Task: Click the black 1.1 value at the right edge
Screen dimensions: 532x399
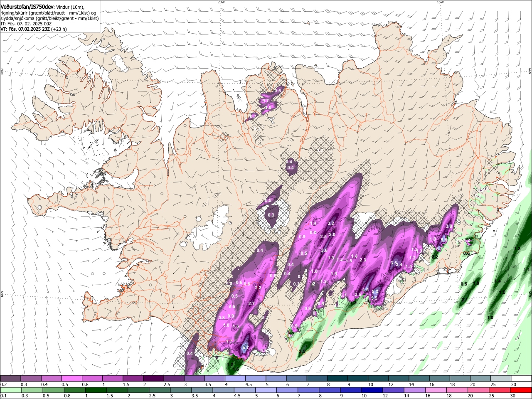Action: point(527,270)
